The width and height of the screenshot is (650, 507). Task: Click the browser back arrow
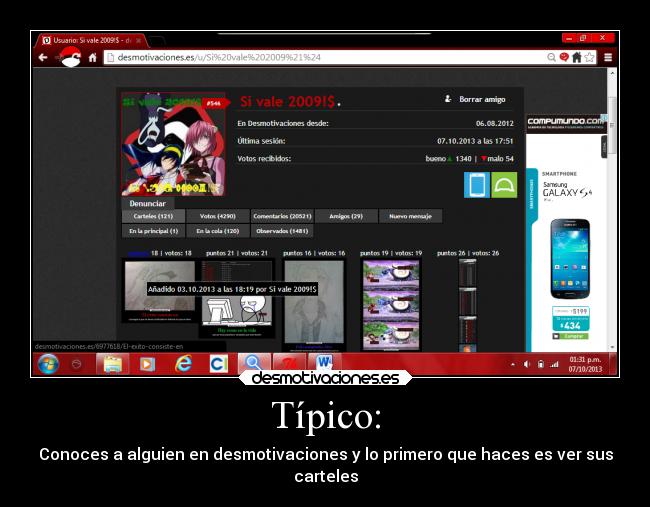coord(43,57)
